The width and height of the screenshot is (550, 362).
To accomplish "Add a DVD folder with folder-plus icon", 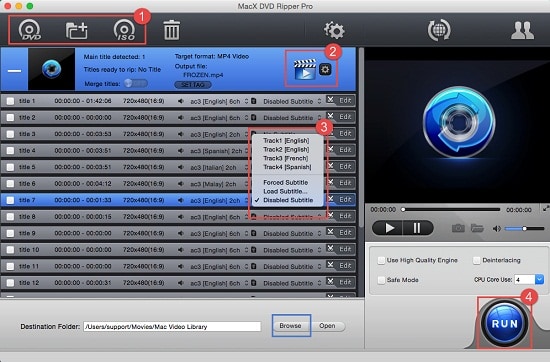I will tap(77, 31).
